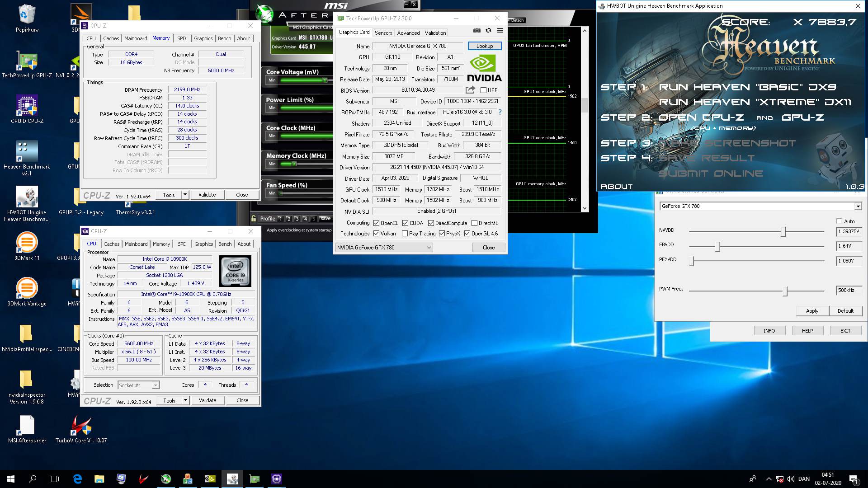Screen dimensions: 868x488
Task: Toggle the UEFI checkbox in GPU-Z
Action: pos(483,90)
